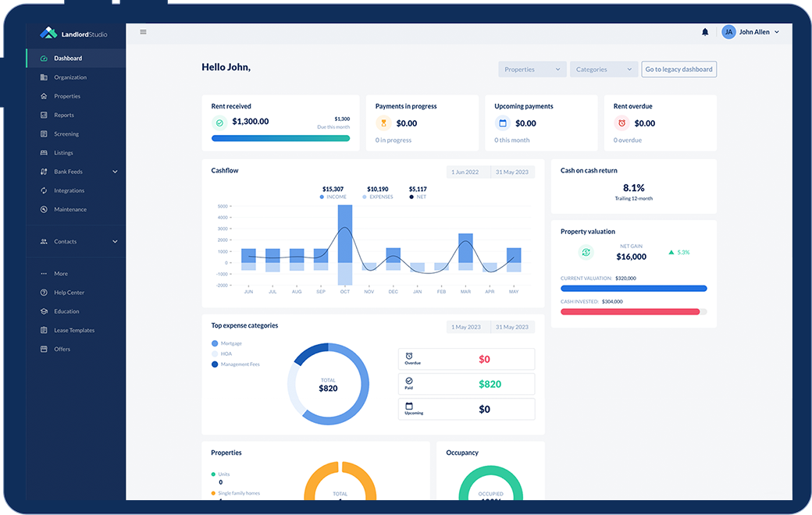The width and height of the screenshot is (812, 515).
Task: Click the Rent received progress bar
Action: click(x=280, y=137)
